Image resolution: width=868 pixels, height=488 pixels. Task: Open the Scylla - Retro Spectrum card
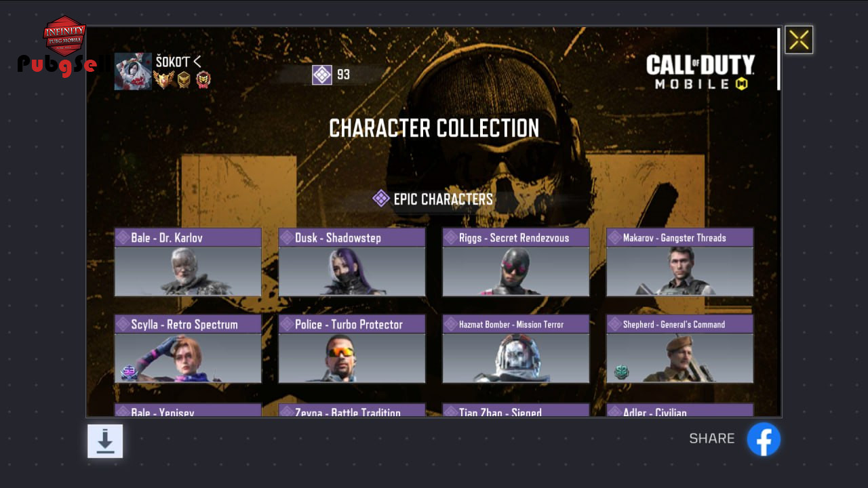188,349
